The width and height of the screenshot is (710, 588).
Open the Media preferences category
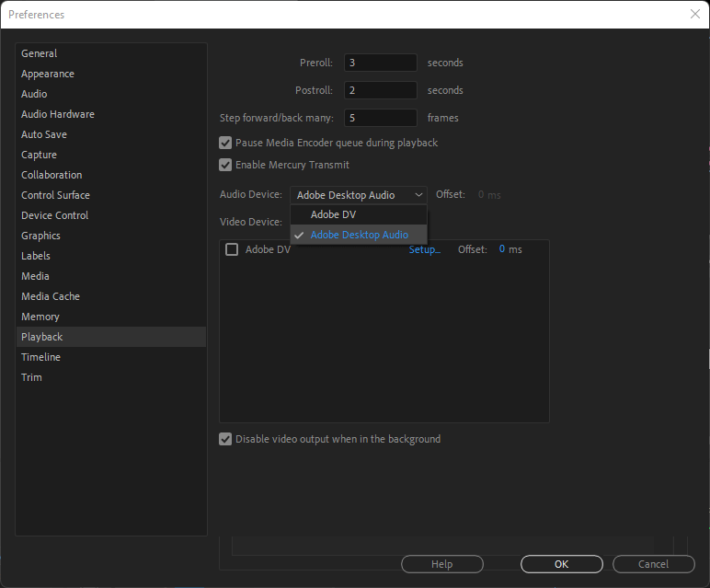click(111, 276)
